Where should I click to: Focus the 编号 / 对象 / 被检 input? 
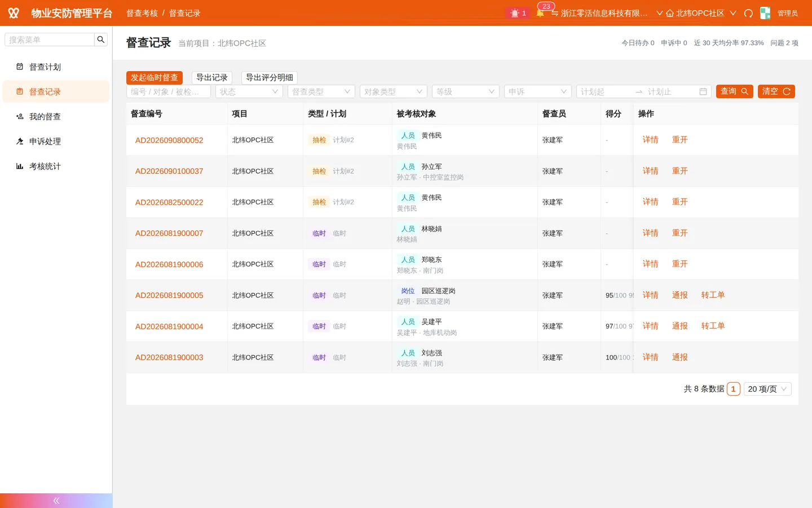tap(169, 91)
